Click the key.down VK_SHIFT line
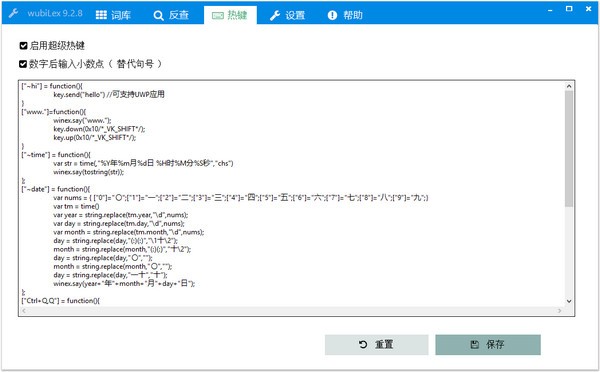Viewport: 600px width, 372px height. [99, 129]
